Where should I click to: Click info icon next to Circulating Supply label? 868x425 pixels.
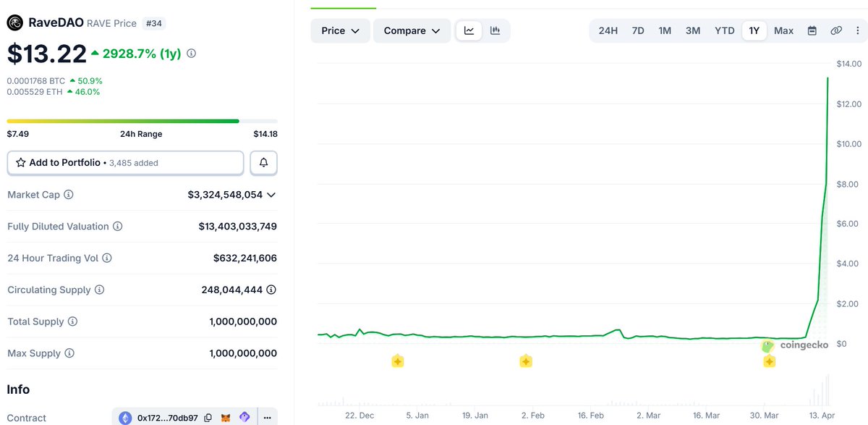click(x=99, y=290)
